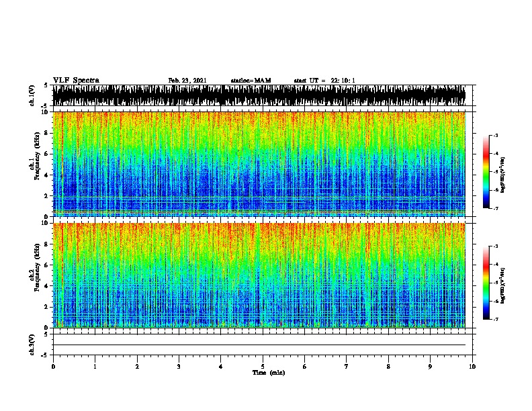This screenshot has width=532, height=411.
Task: Click the date 'Feb. 23, 2021'
Action: pyautogui.click(x=187, y=81)
